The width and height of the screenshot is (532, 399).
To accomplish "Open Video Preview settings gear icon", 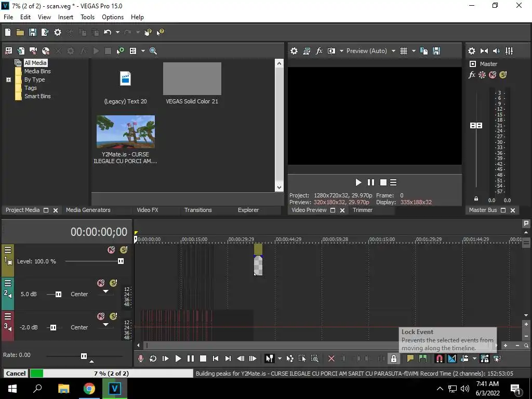I will tap(294, 51).
